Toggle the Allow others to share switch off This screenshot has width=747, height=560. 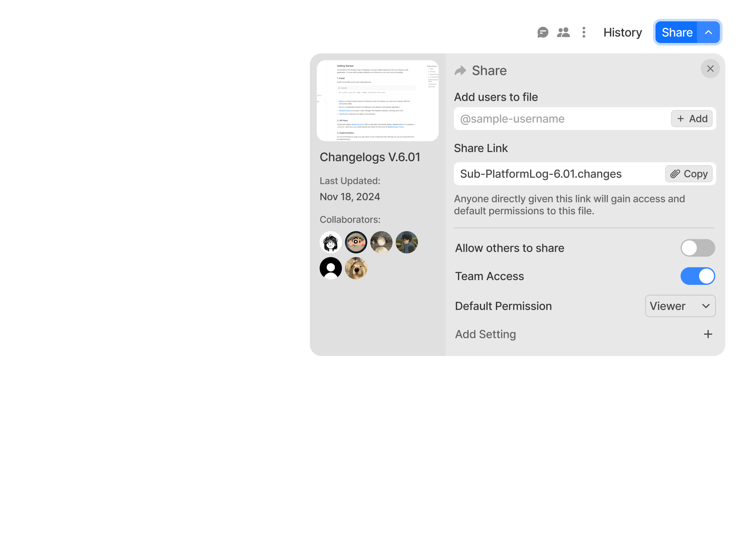(x=698, y=247)
